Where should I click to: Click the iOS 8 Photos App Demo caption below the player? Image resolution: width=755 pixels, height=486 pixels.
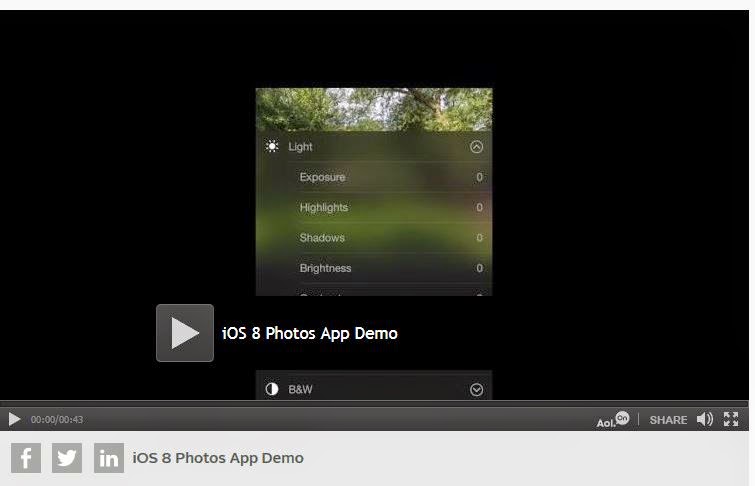(x=218, y=458)
